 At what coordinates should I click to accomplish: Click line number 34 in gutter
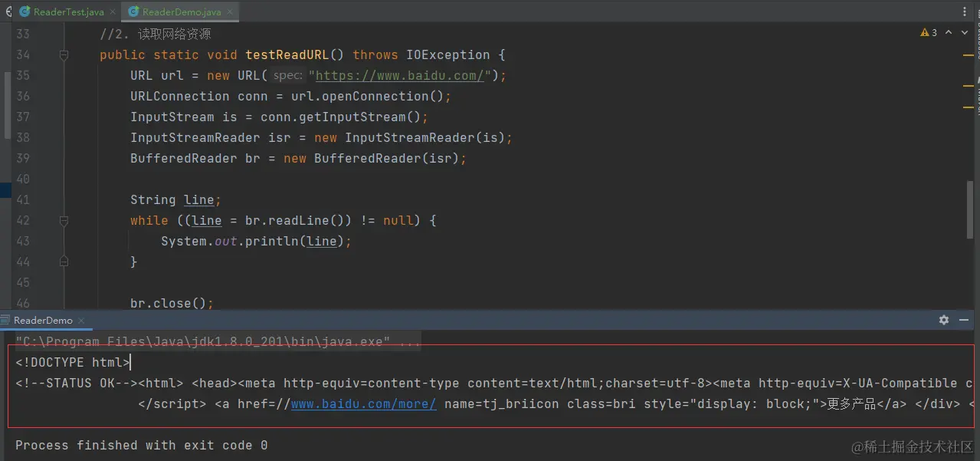coord(23,55)
